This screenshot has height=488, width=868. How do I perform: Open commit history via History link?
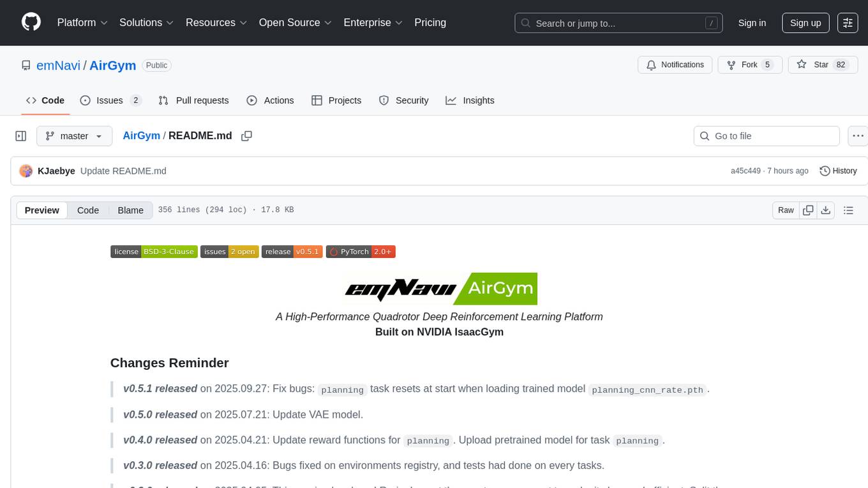pos(838,171)
